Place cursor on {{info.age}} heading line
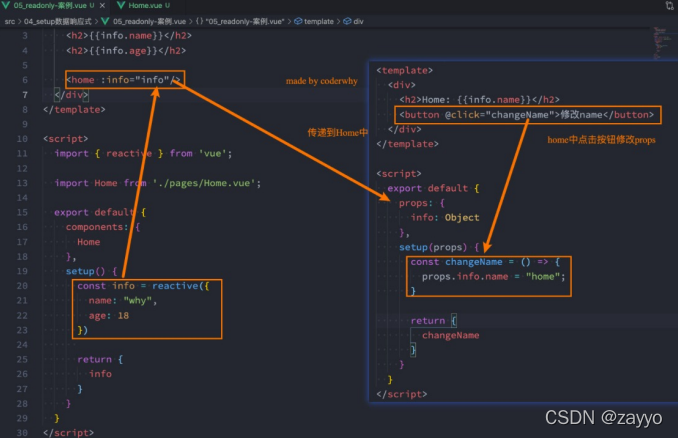The height and width of the screenshot is (438, 678). click(x=126, y=51)
